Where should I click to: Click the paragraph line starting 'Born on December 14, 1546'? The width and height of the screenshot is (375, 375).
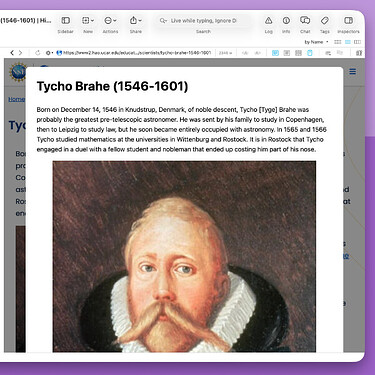[173, 110]
